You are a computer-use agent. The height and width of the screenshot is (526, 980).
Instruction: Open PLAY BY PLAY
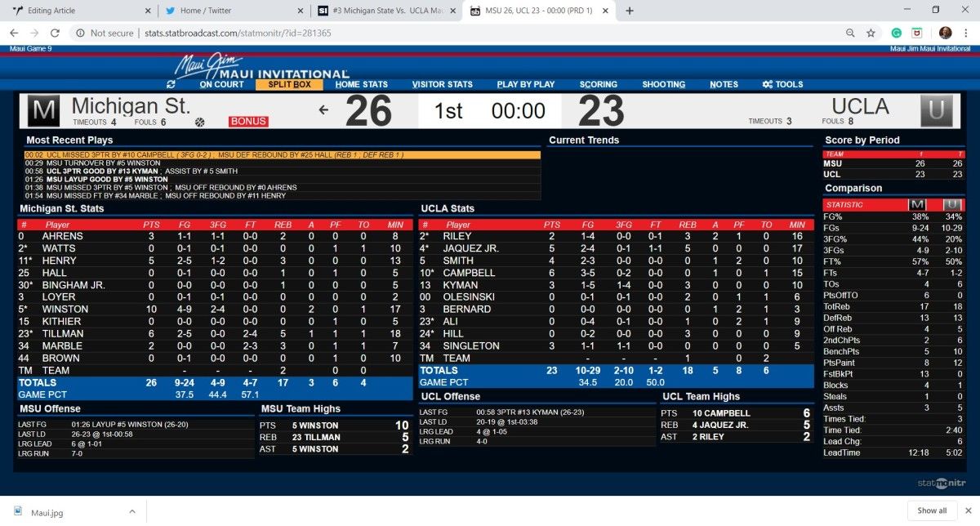pos(526,84)
